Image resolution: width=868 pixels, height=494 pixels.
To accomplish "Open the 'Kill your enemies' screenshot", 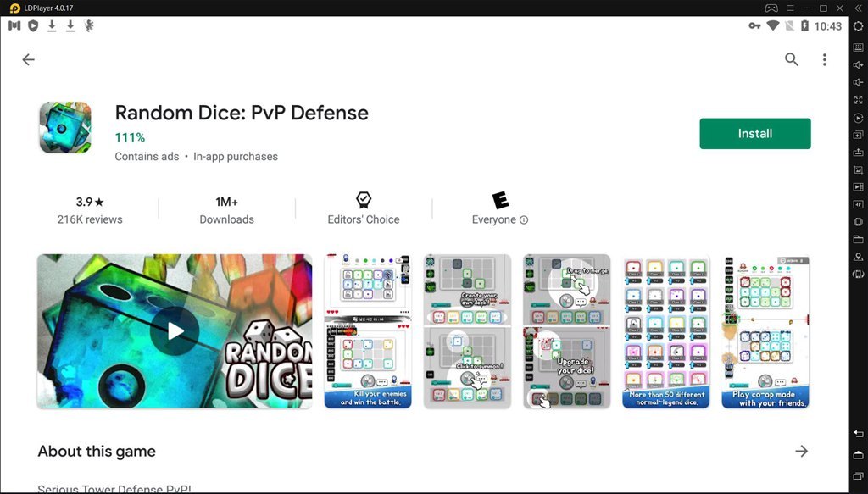I will click(368, 331).
